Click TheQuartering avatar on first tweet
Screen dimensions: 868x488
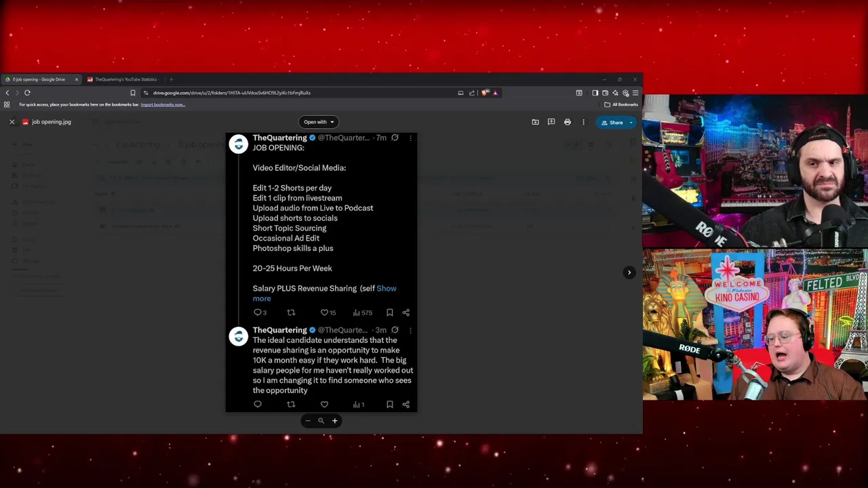coord(239,144)
